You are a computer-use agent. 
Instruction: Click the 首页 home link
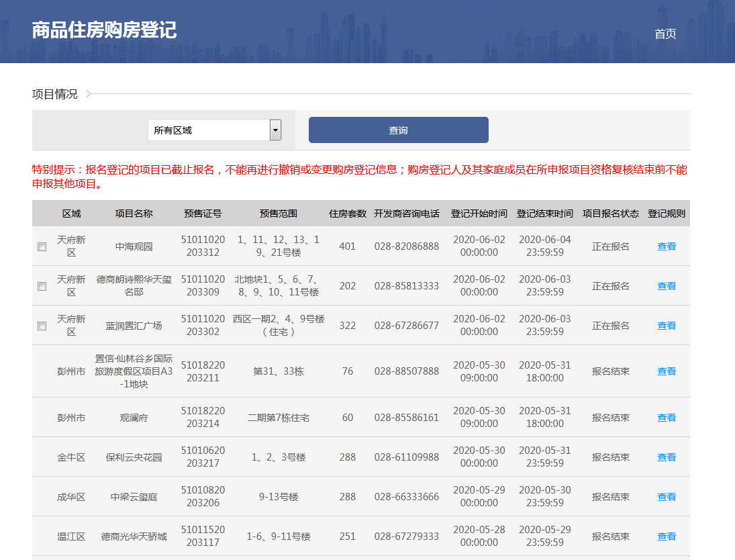tap(665, 34)
